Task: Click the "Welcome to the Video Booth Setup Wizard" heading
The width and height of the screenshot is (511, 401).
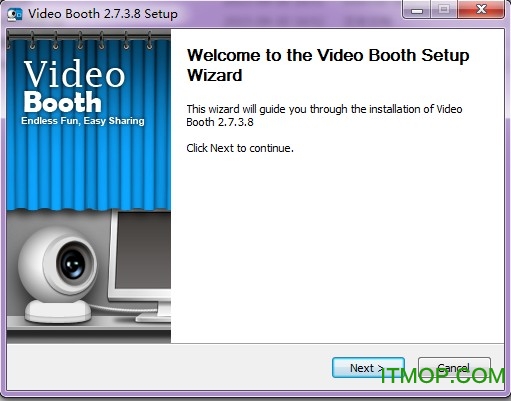Action: click(x=328, y=65)
